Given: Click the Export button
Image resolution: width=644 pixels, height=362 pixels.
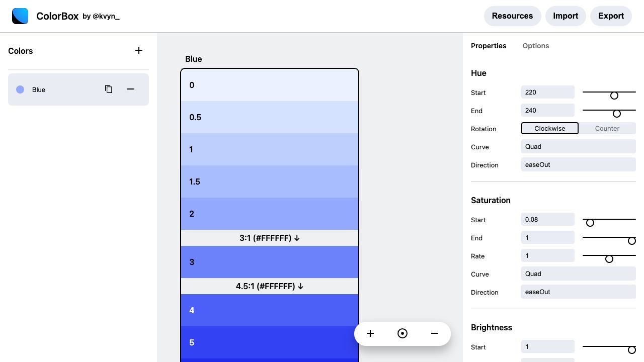Looking at the screenshot, I should 611,16.
